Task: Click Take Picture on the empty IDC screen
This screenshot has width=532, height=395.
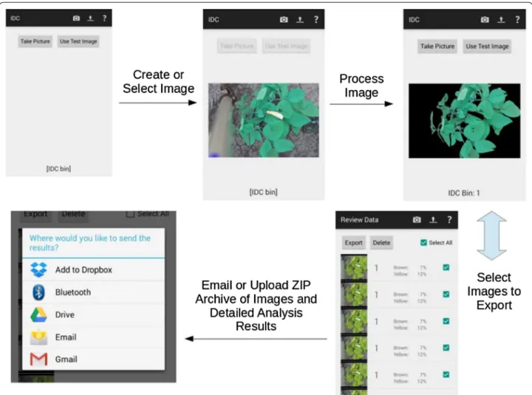Action: [35, 41]
